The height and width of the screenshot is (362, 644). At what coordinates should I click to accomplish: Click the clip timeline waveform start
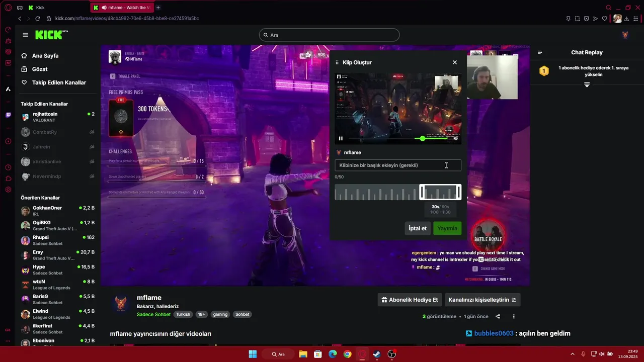tap(337, 193)
